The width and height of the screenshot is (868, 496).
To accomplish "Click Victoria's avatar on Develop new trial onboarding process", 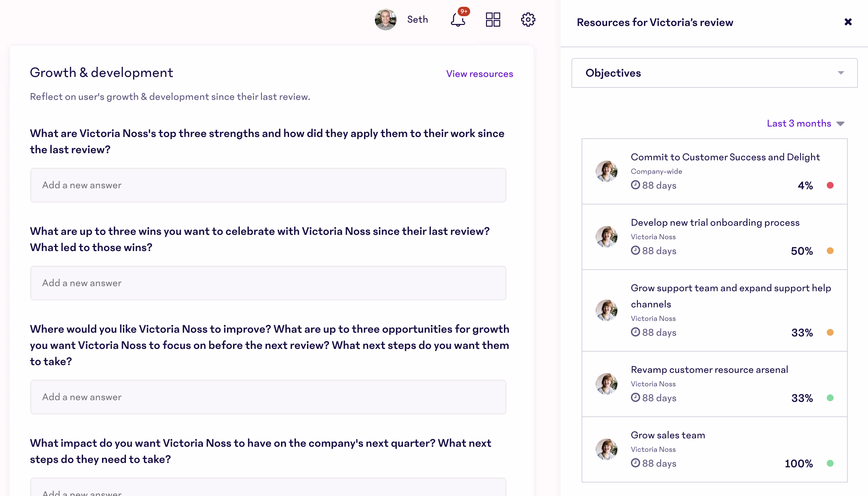I will [607, 237].
